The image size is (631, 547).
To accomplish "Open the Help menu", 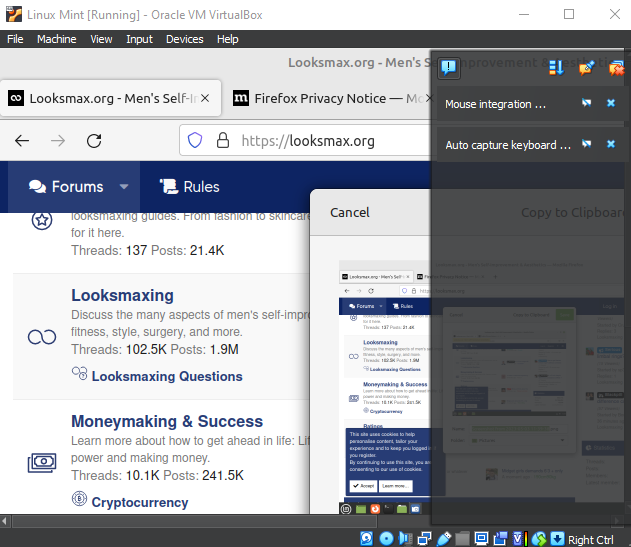I will pyautogui.click(x=228, y=39).
